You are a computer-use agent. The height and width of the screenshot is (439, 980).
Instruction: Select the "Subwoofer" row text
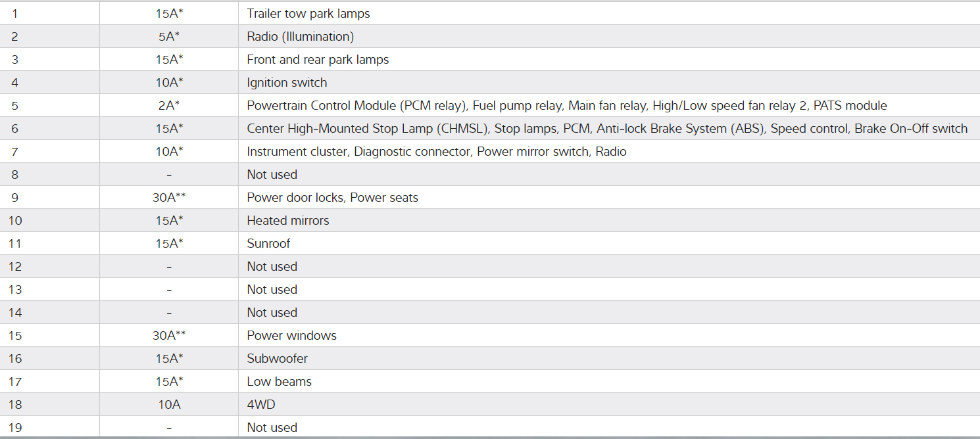coord(277,358)
